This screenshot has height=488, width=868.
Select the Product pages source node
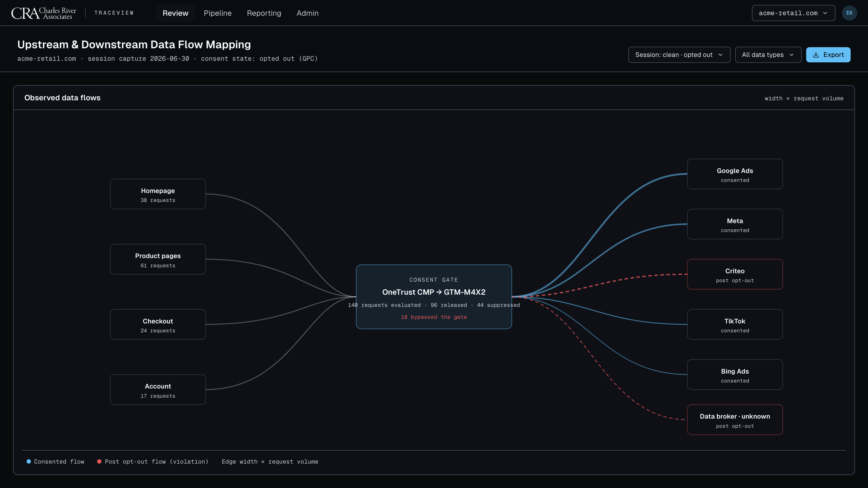point(158,259)
